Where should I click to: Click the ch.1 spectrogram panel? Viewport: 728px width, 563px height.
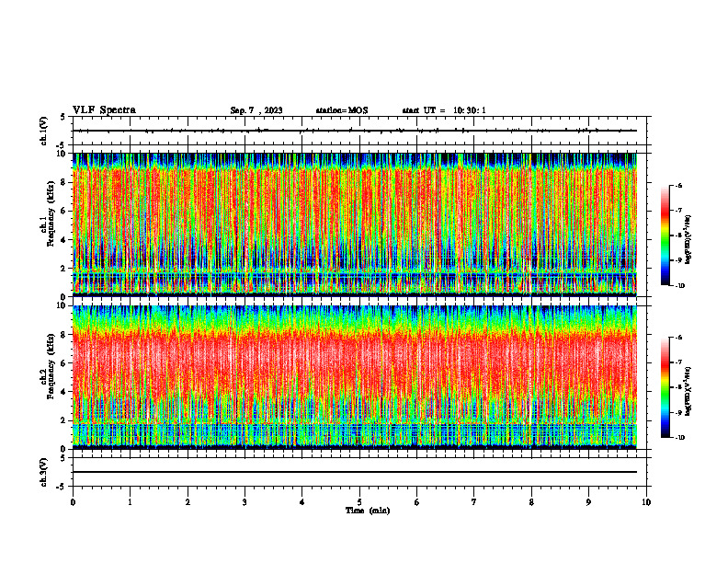[x=355, y=224]
